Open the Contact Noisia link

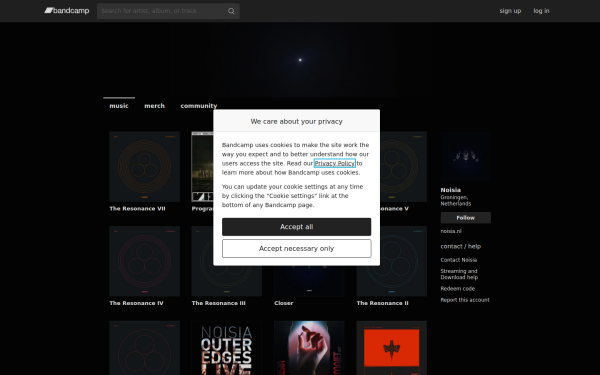point(458,260)
